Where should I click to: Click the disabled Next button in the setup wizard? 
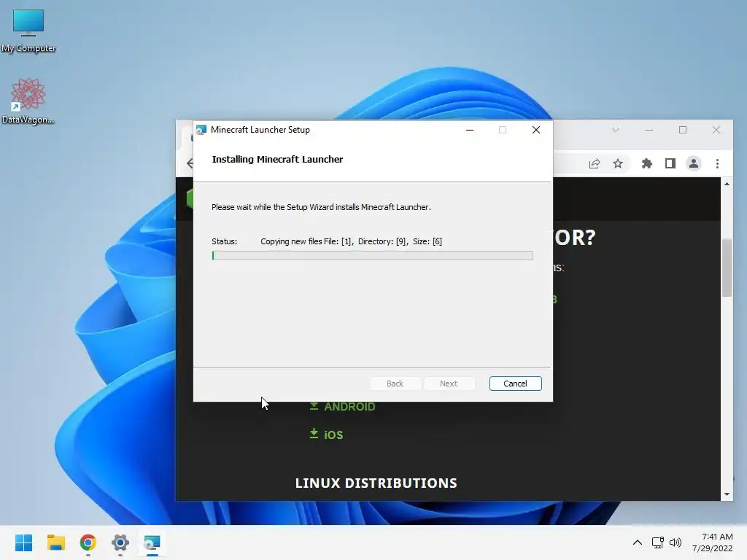click(x=449, y=384)
